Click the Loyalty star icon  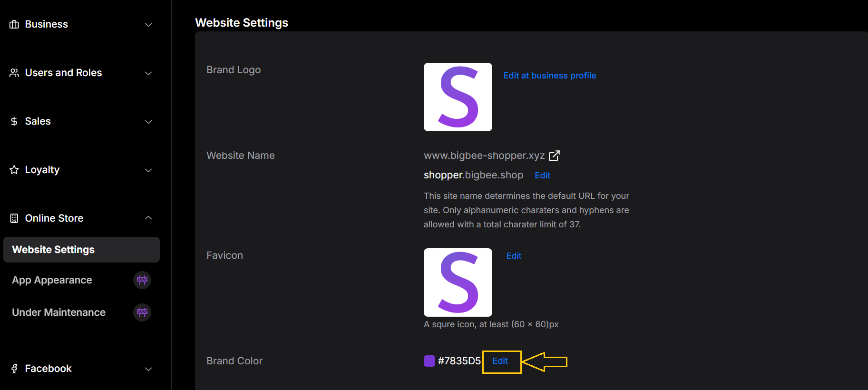(x=14, y=170)
